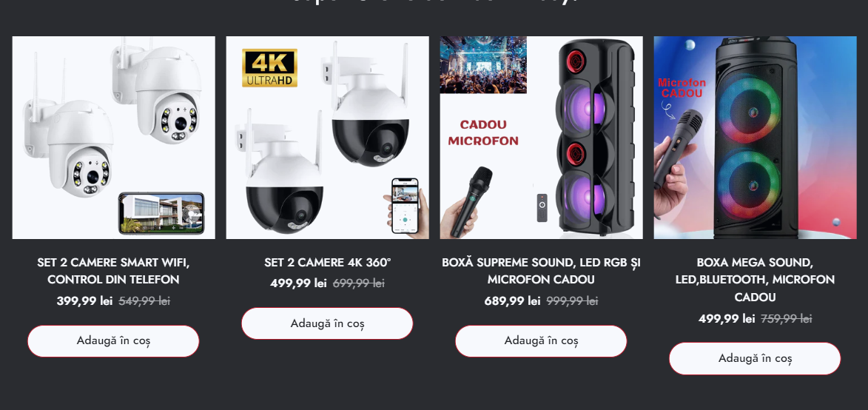
Task: Open the Boxă Supreme Sound product image
Action: 541,138
